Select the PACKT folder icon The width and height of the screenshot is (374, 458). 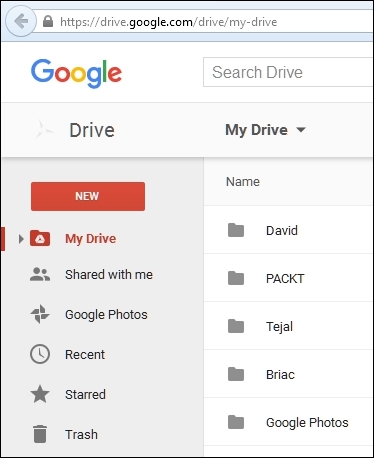point(236,278)
